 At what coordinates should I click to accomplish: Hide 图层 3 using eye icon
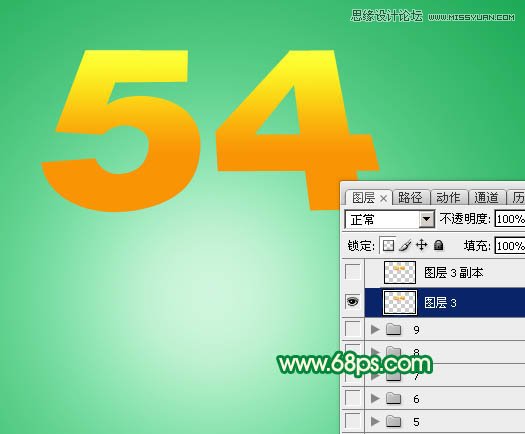353,302
